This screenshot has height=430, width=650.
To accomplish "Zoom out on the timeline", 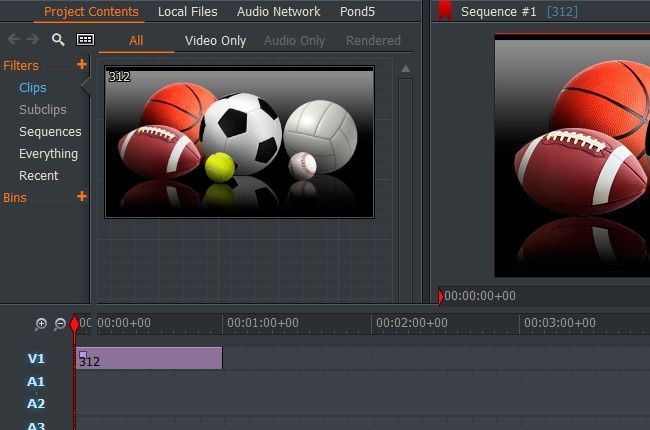I will tap(60, 324).
